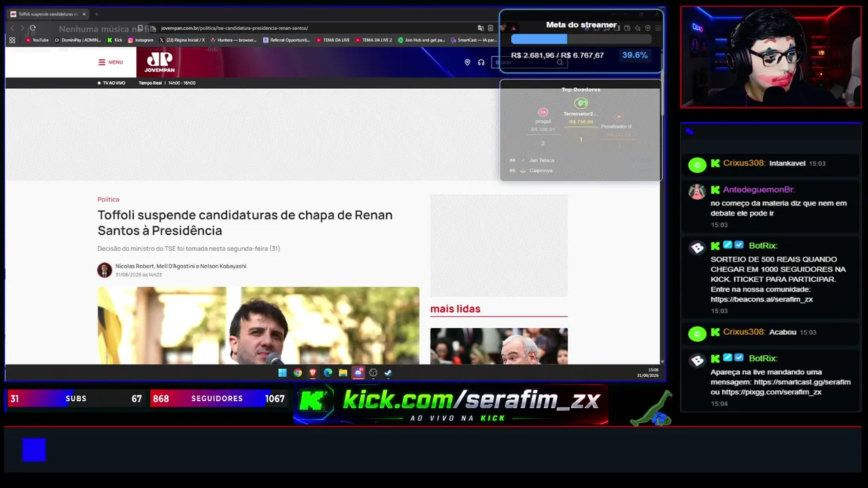Click the Meta do streamer progress bar
Viewport: 868px width, 488px height.
[582, 40]
